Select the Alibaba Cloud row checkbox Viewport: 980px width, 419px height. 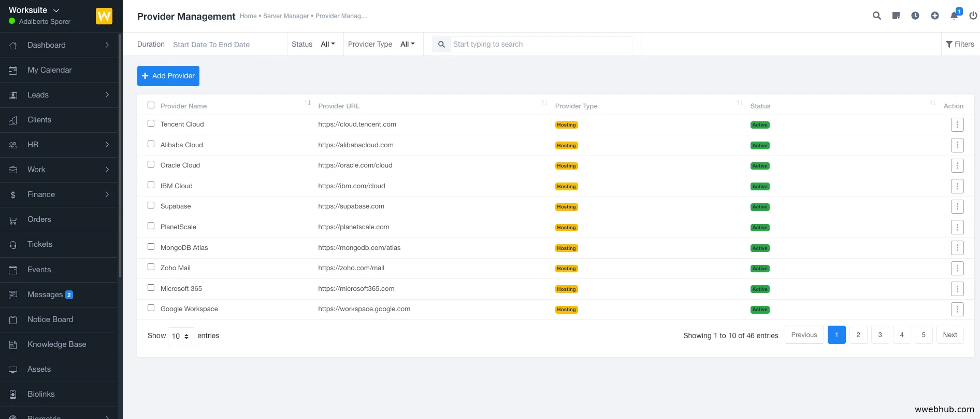pos(151,144)
